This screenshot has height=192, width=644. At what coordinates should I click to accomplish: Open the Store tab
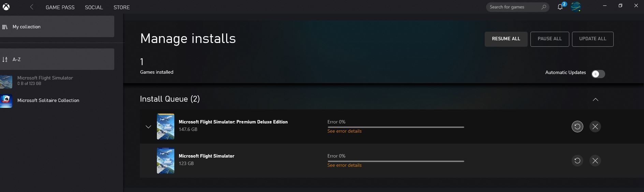click(121, 7)
